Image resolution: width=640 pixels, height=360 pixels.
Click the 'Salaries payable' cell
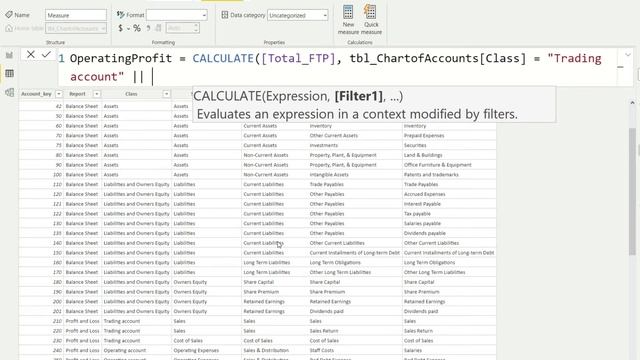[422, 224]
